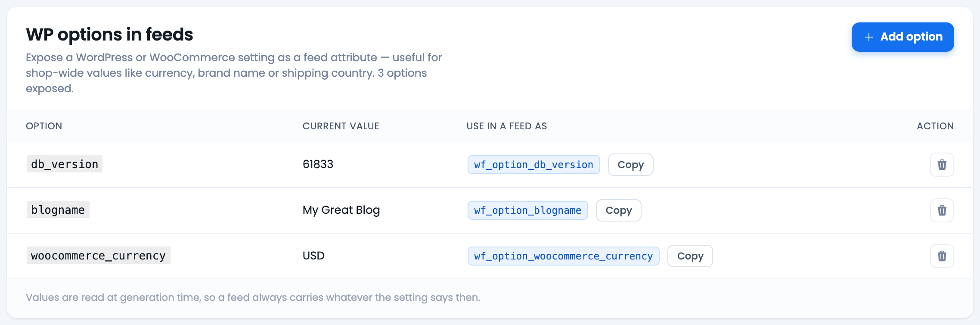Click the blogname option name
The image size is (980, 325).
58,210
